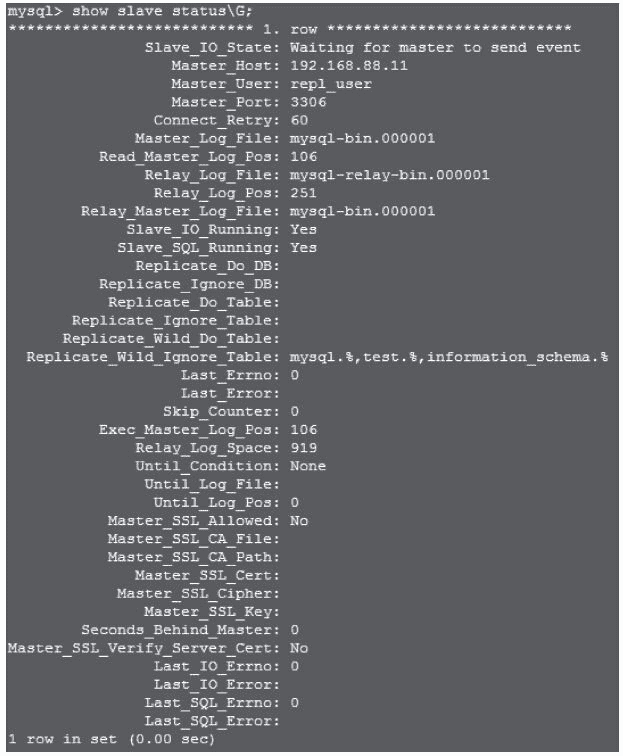Click the Master_Port value 3306
This screenshot has height=756, width=623.
pyautogui.click(x=307, y=102)
